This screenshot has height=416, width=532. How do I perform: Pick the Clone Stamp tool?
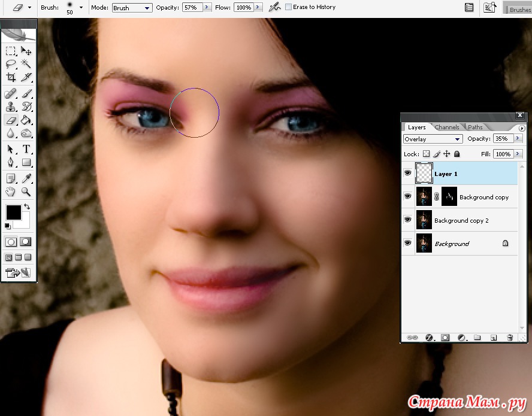click(11, 107)
